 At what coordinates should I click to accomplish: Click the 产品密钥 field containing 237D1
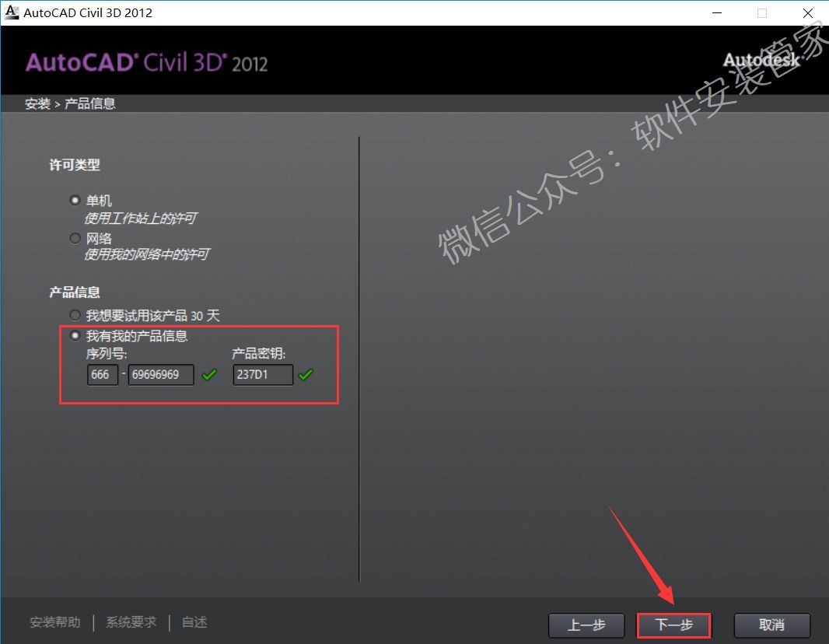263,375
